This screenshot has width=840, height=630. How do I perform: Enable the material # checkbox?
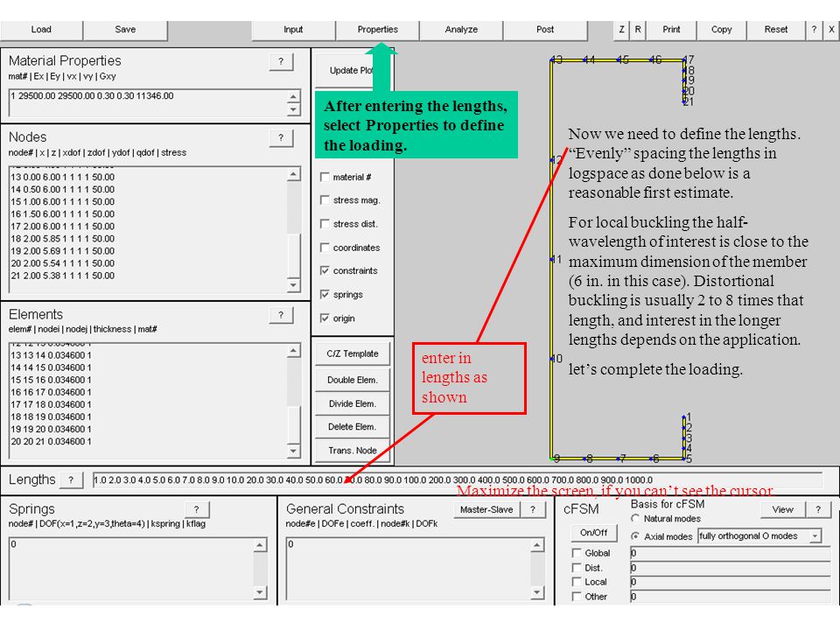(x=325, y=177)
